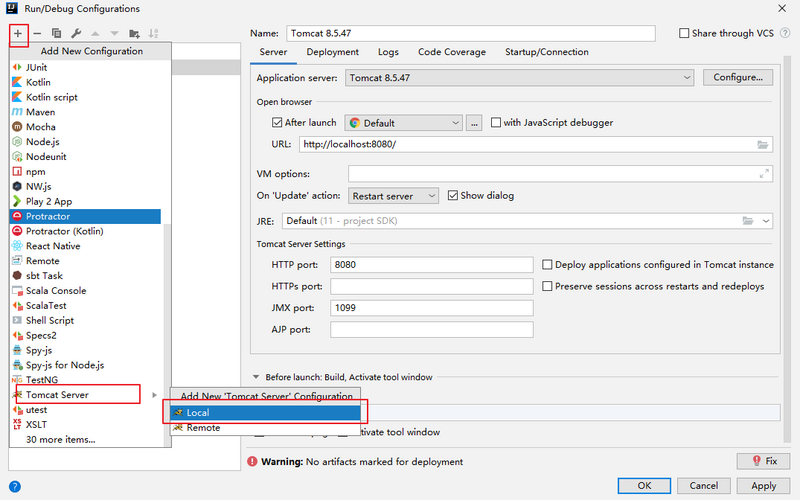Open the JRE dropdown arrow
The image size is (800, 500).
(x=766, y=221)
